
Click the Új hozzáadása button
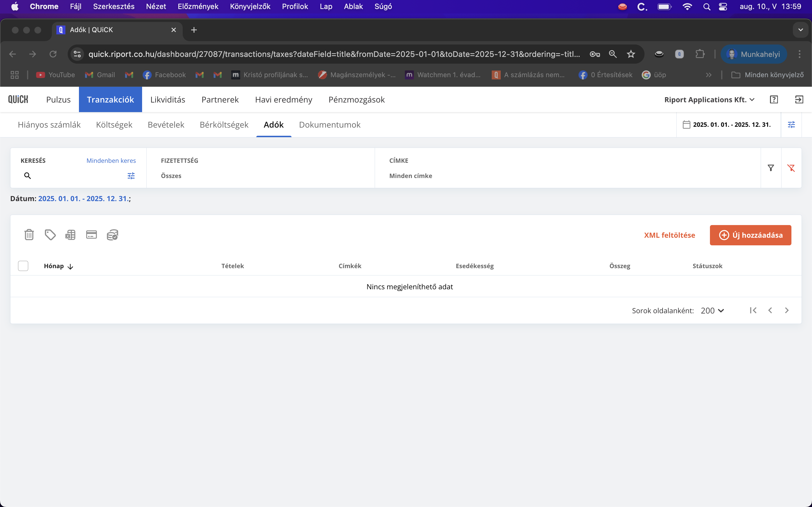(750, 235)
